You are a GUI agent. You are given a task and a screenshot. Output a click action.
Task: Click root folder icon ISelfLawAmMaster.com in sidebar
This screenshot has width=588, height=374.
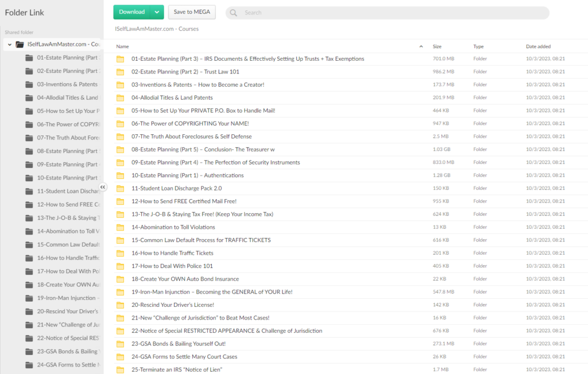[x=20, y=44]
